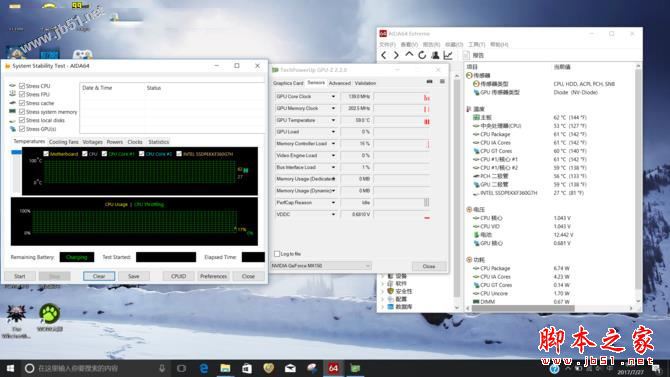Image resolution: width=670 pixels, height=377 pixels.
Task: Open CPUID from System Stability Test
Action: point(179,277)
